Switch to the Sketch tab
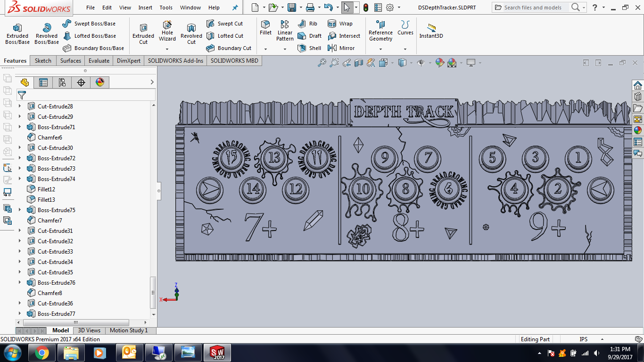The width and height of the screenshot is (644, 362). point(43,61)
